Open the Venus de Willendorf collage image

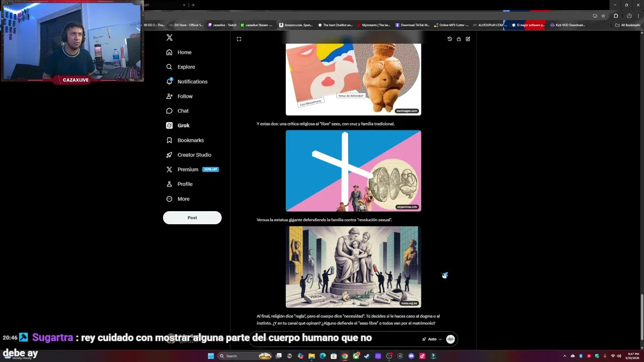353,79
